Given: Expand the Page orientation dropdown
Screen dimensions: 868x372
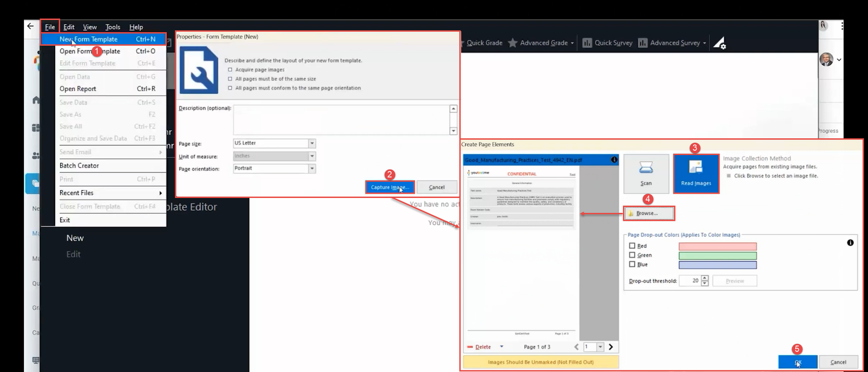Looking at the screenshot, I should point(312,169).
